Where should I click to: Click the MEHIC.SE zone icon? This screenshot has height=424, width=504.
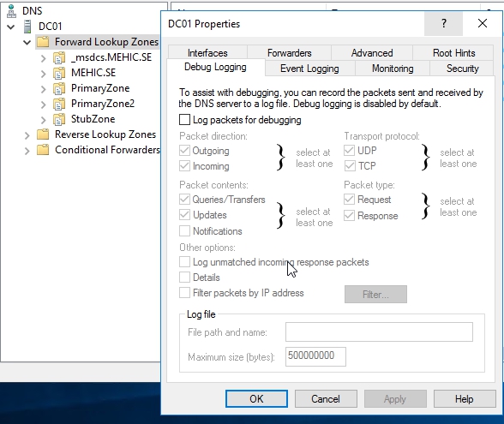(59, 73)
